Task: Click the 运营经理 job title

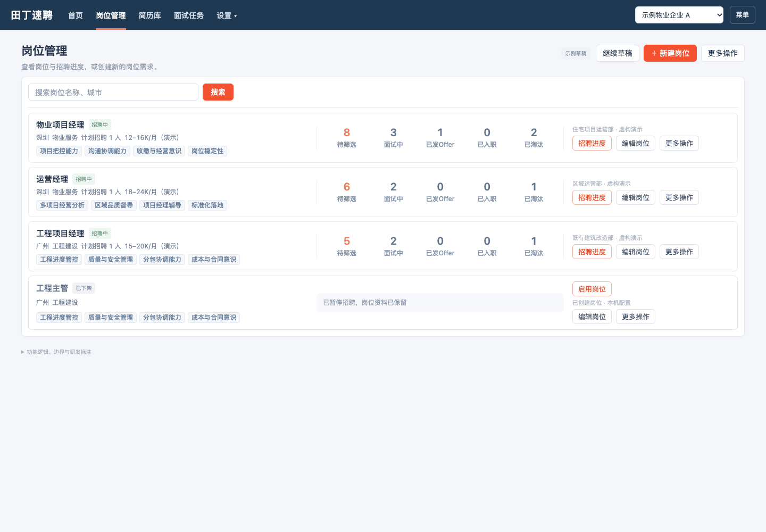Action: pos(52,179)
